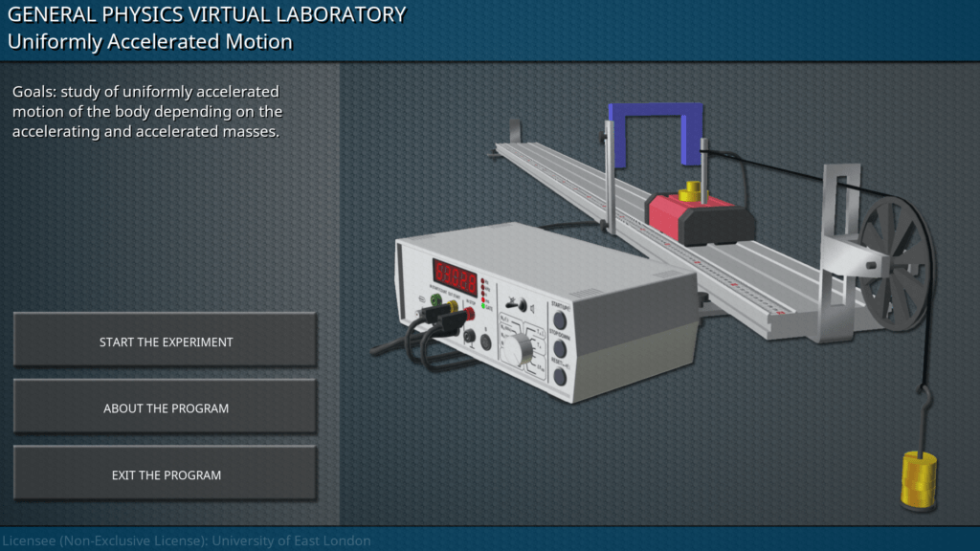Open ABOUT THE PROGRAM

click(166, 408)
